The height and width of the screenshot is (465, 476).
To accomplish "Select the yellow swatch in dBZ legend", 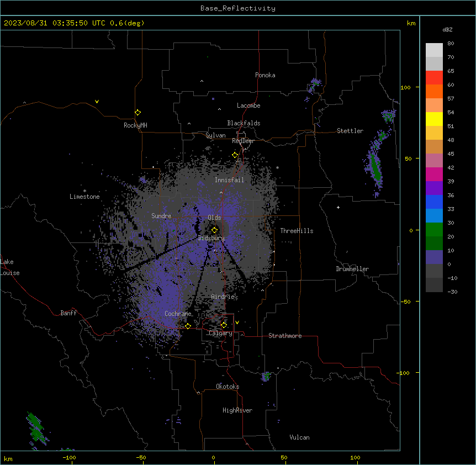I will [434, 119].
